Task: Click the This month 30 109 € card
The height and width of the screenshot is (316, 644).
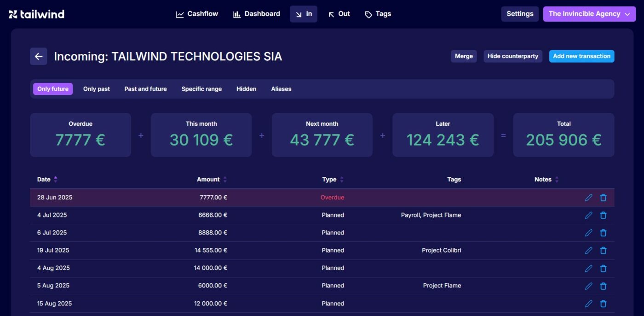Action: [x=201, y=135]
